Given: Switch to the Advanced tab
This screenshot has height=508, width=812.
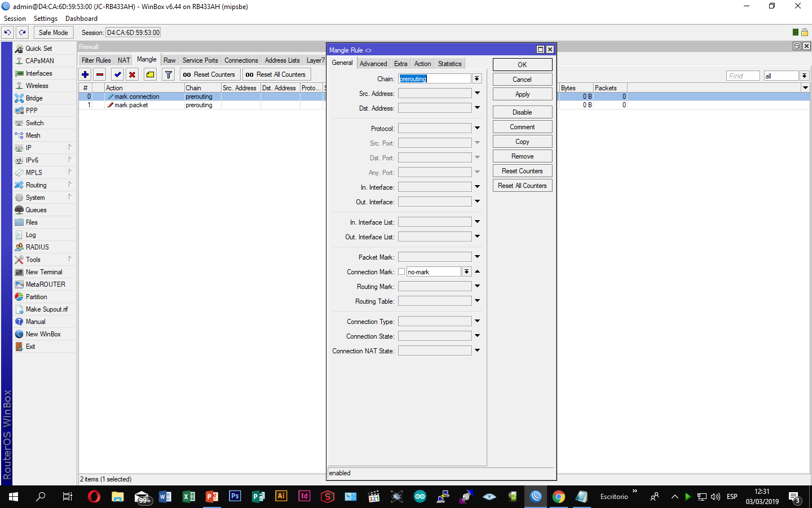Looking at the screenshot, I should tap(373, 64).
